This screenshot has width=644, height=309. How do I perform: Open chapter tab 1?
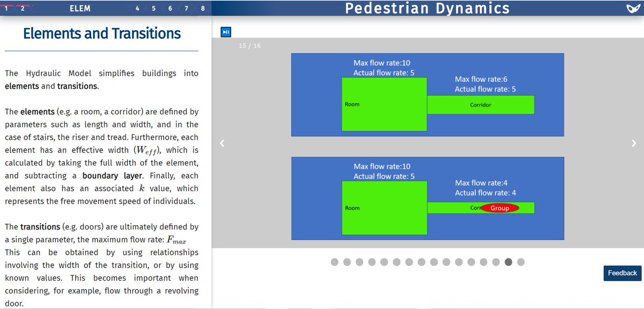coord(5,9)
